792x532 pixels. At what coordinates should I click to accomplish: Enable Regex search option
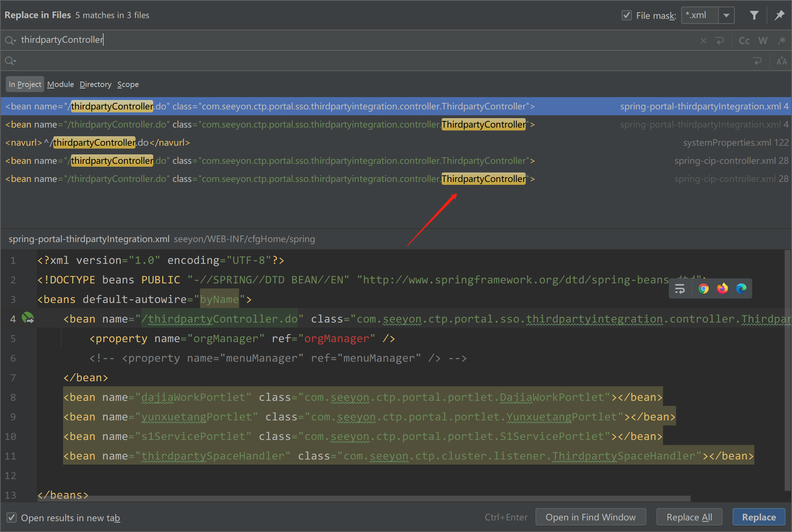[x=781, y=41]
